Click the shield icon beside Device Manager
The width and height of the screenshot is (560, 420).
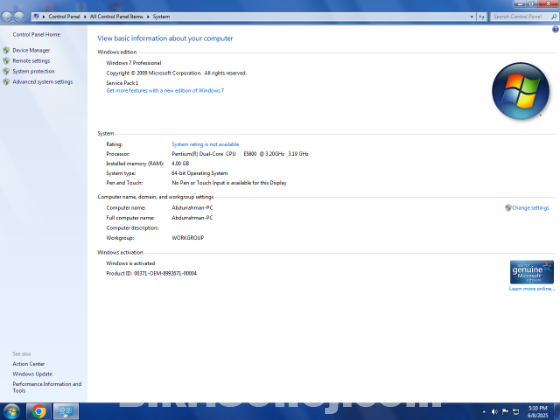click(6, 50)
